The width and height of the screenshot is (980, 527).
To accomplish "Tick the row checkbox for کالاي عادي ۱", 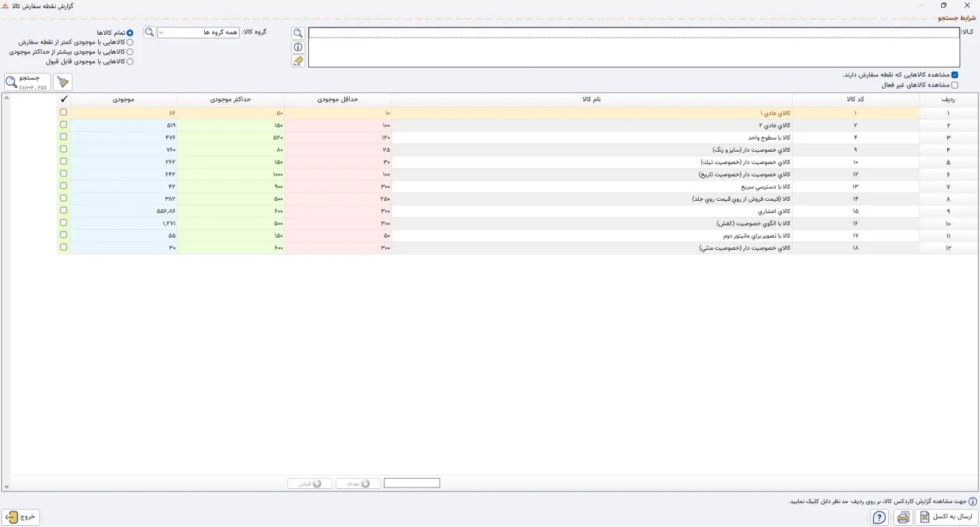I will tap(64, 112).
